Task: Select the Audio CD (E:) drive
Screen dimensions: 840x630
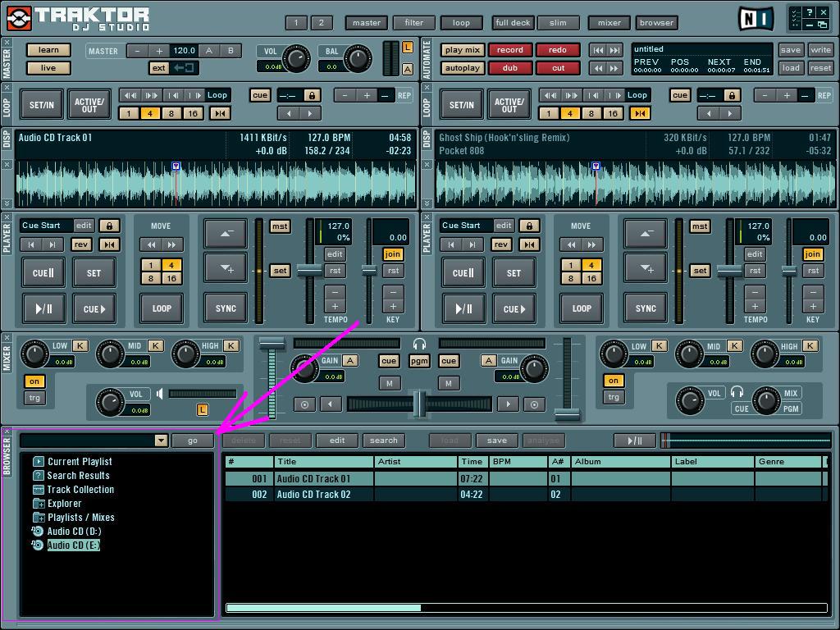Action: tap(73, 545)
